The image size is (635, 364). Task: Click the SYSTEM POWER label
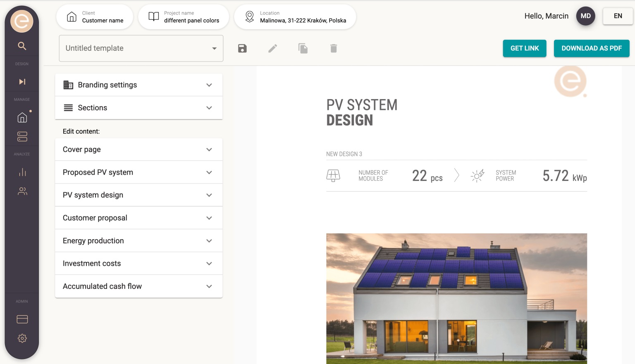[x=506, y=176]
